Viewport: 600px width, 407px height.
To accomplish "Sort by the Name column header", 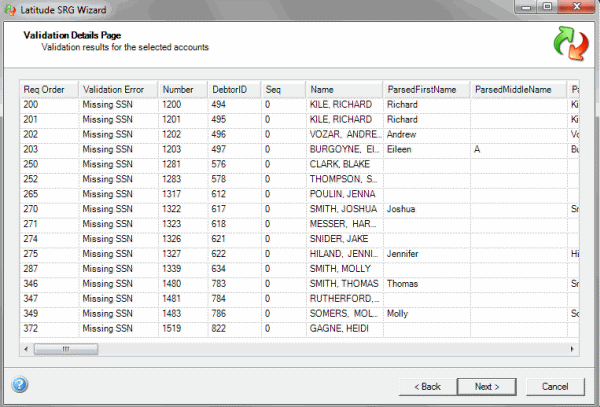I will pos(344,90).
